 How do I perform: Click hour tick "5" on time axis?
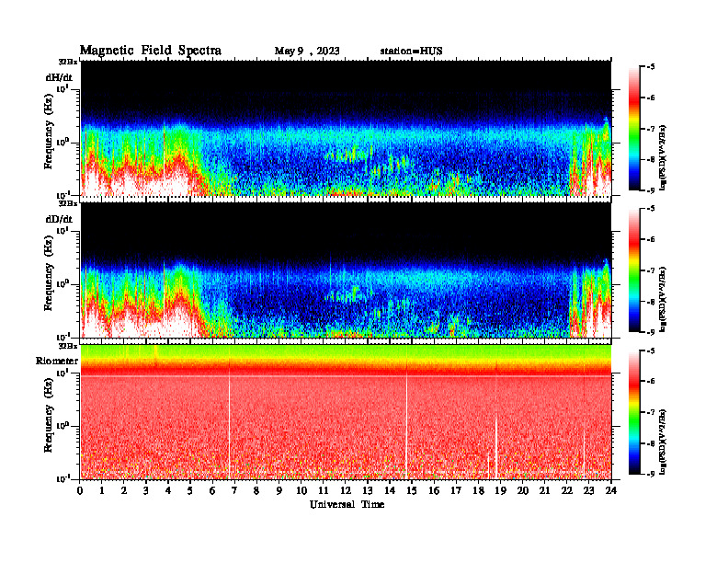click(x=190, y=490)
